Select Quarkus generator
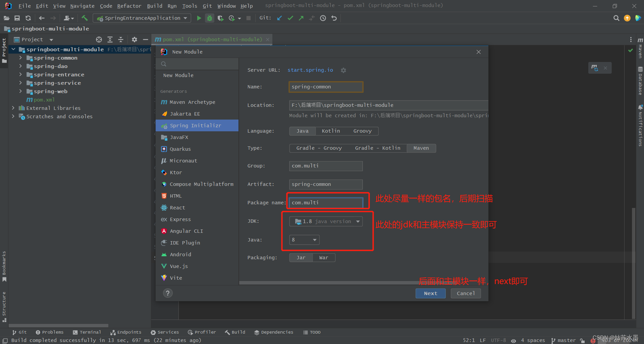Image resolution: width=644 pixels, height=344 pixels. pos(197,149)
